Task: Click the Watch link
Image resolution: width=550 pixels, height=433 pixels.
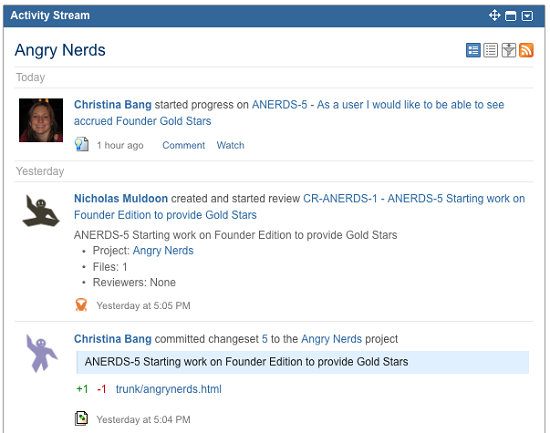Action: [x=230, y=145]
